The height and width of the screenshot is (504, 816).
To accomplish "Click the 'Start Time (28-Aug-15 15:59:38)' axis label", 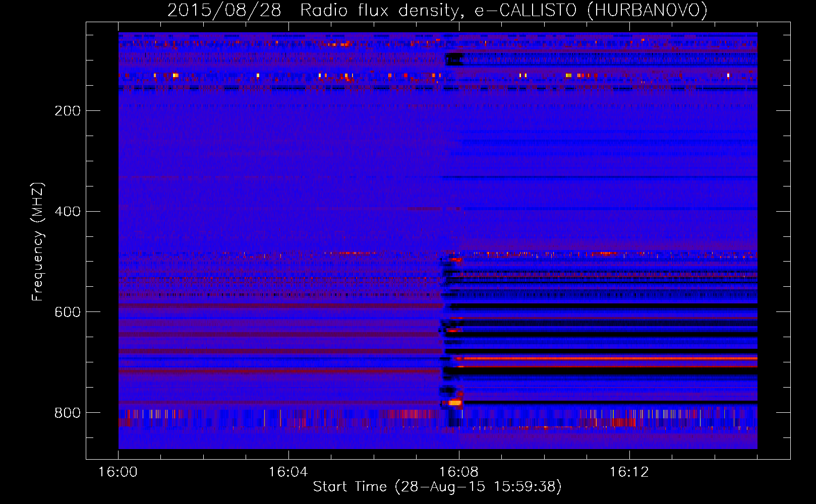I will click(437, 487).
